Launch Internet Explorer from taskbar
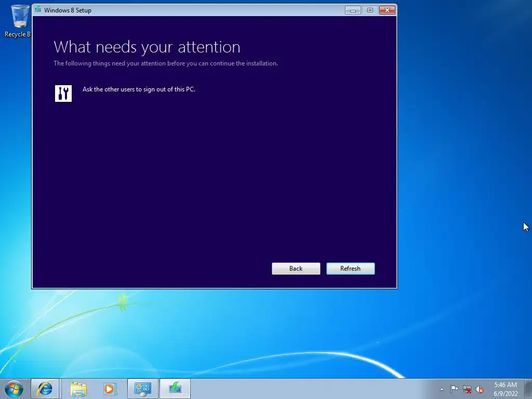 pos(46,389)
